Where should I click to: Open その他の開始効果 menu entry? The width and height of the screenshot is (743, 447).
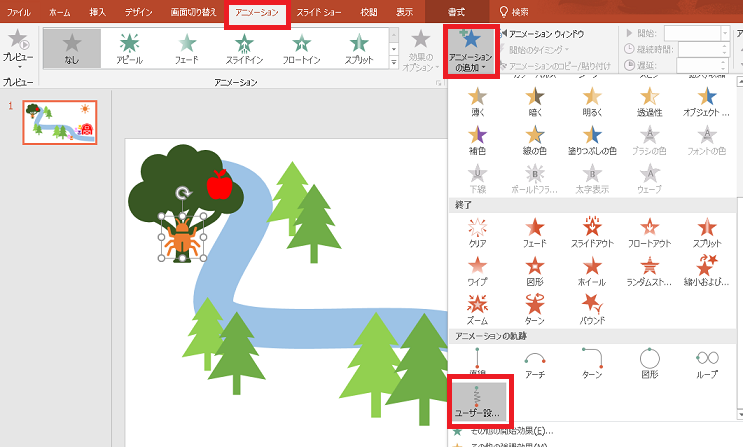tap(502, 431)
